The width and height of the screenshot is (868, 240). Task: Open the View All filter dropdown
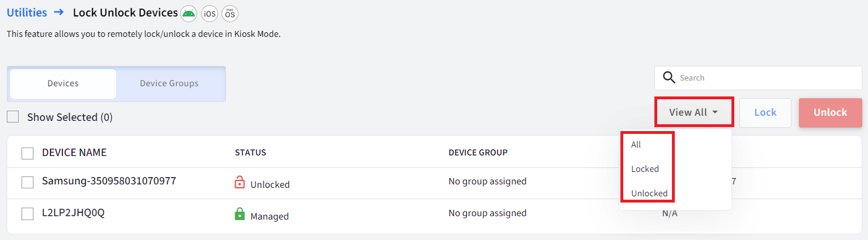pos(694,112)
